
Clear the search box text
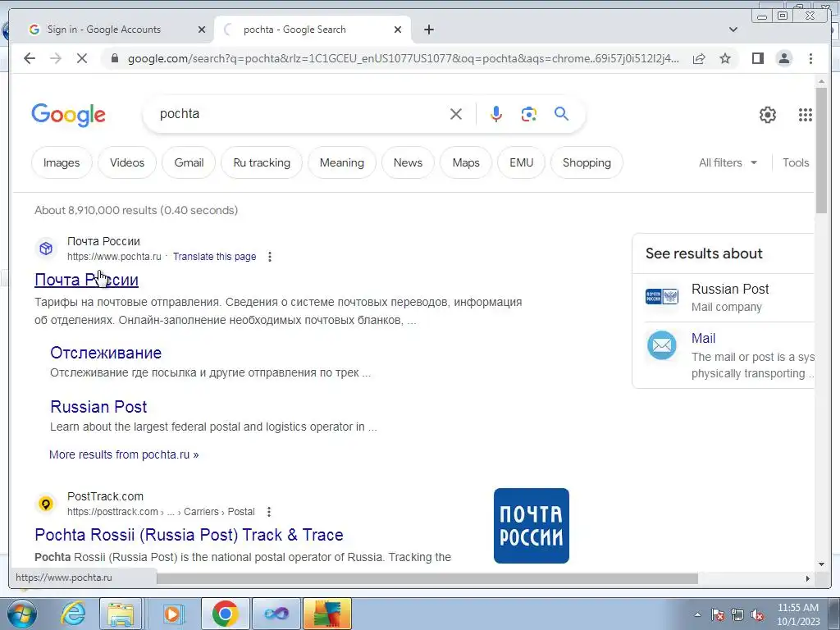pyautogui.click(x=456, y=114)
